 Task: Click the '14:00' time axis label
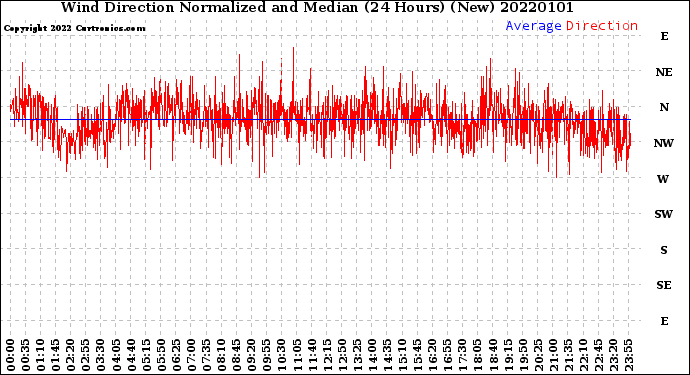tap(372, 355)
